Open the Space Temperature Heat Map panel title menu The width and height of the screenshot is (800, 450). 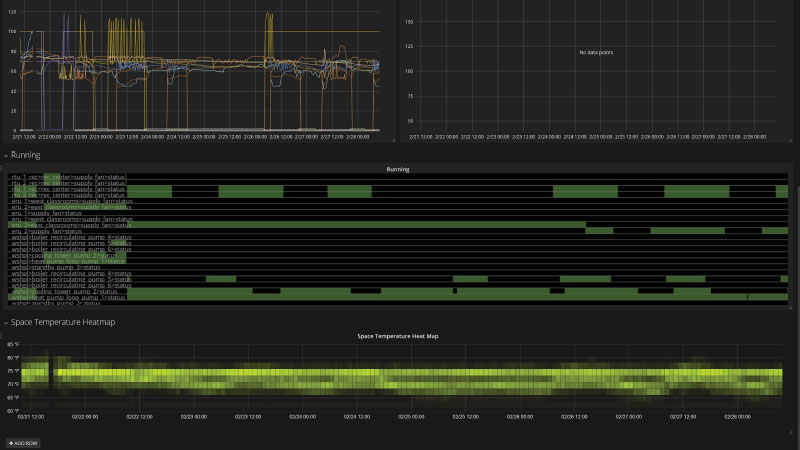click(397, 336)
